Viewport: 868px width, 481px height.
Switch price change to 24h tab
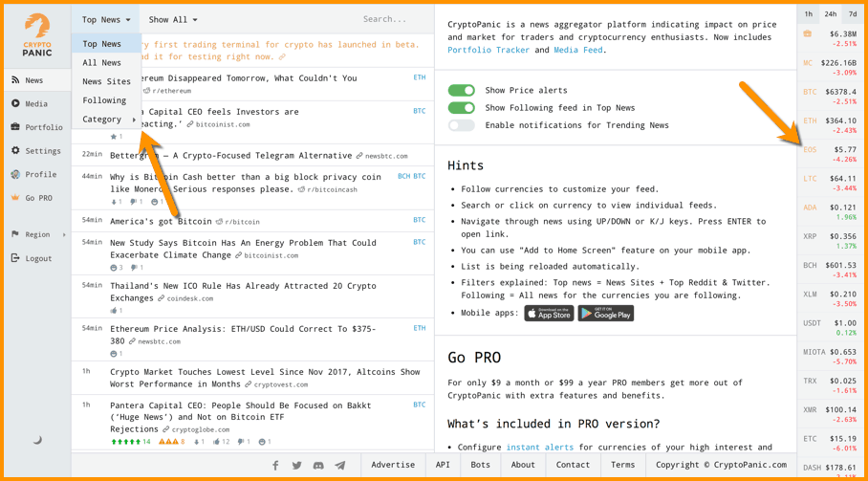pyautogui.click(x=831, y=14)
